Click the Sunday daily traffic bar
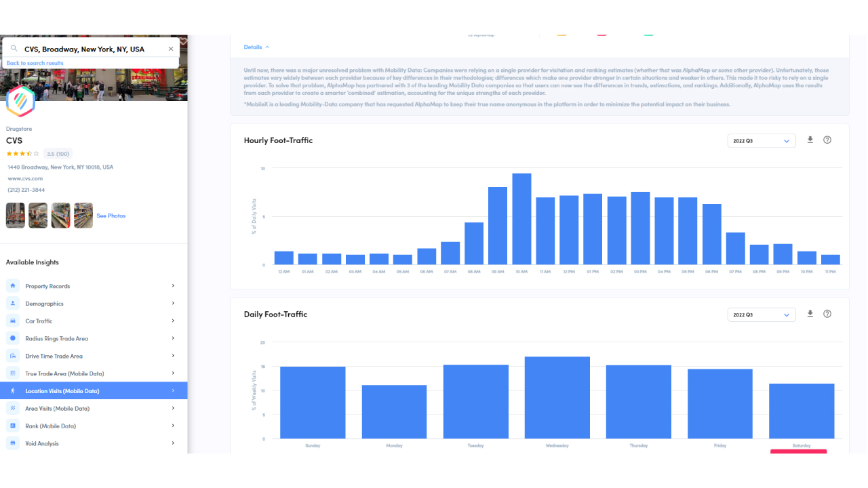Screen dimensions: 868x488 pos(313,403)
